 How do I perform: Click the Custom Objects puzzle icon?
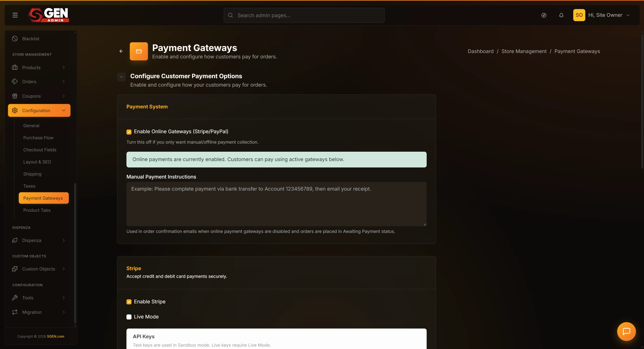15,269
